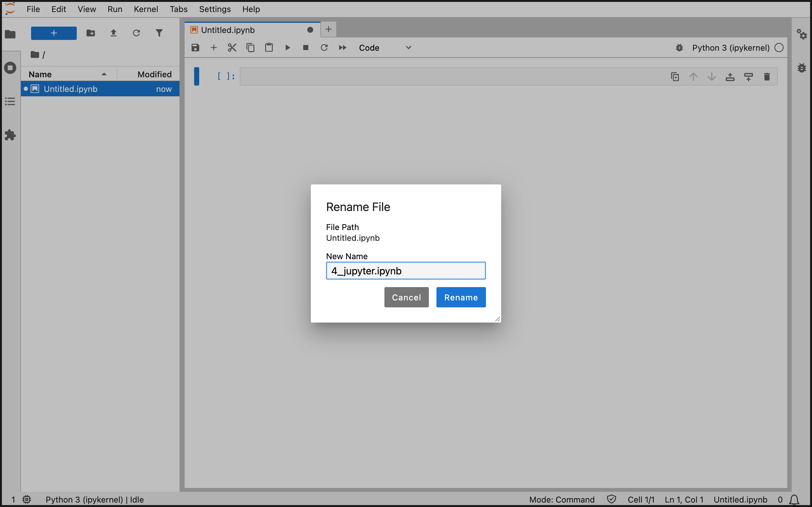Sort files by the Name column arrow

point(104,74)
